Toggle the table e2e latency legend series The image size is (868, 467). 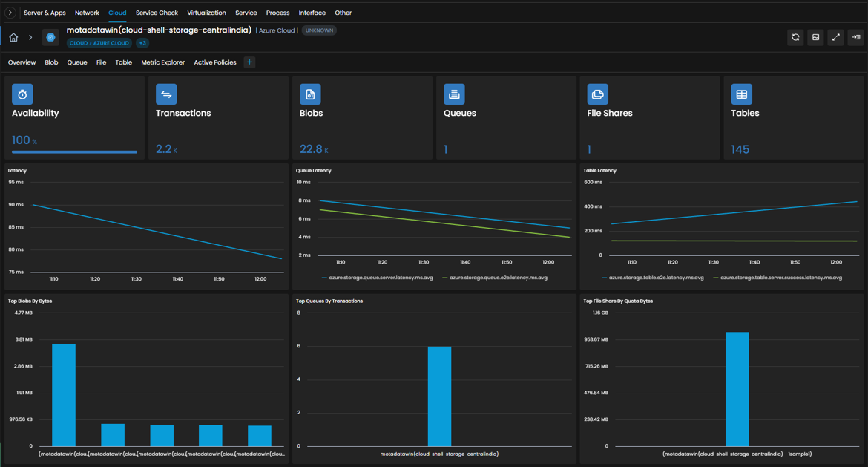653,278
